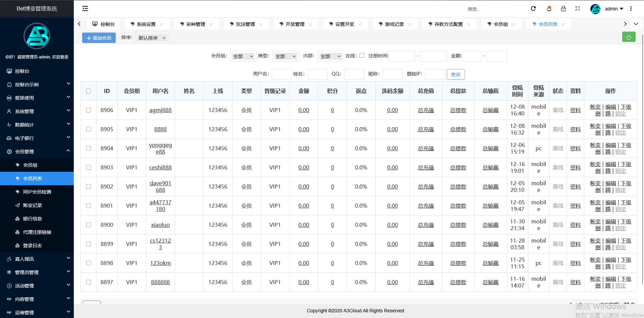Focus the 用户名 search input field

pos(281,74)
